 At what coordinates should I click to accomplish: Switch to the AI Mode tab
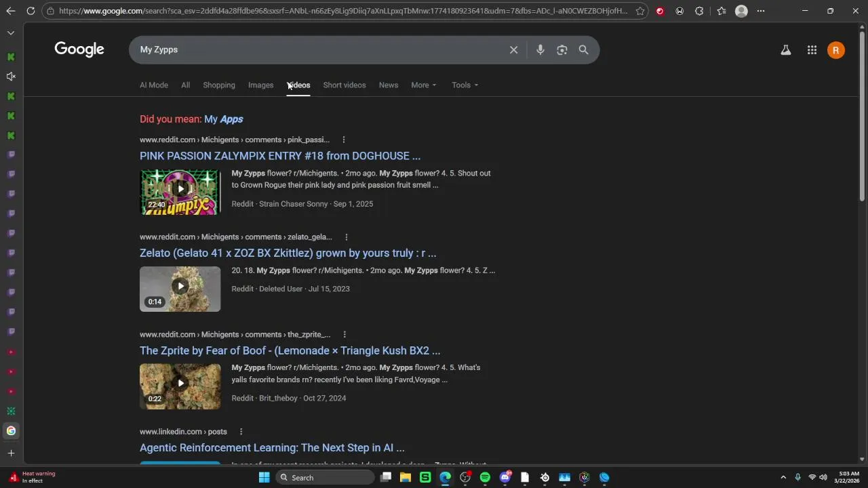coord(154,85)
